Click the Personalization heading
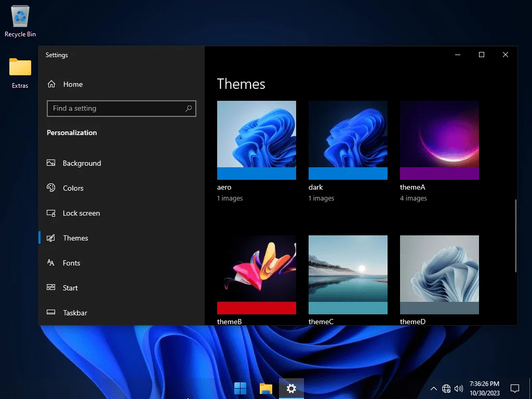Image resolution: width=532 pixels, height=399 pixels. [x=72, y=132]
